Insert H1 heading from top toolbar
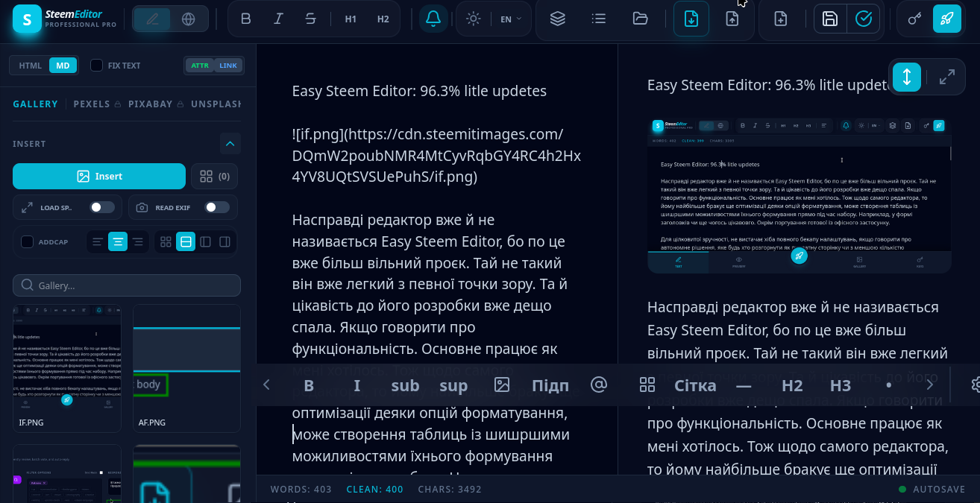The height and width of the screenshot is (503, 980). (351, 19)
